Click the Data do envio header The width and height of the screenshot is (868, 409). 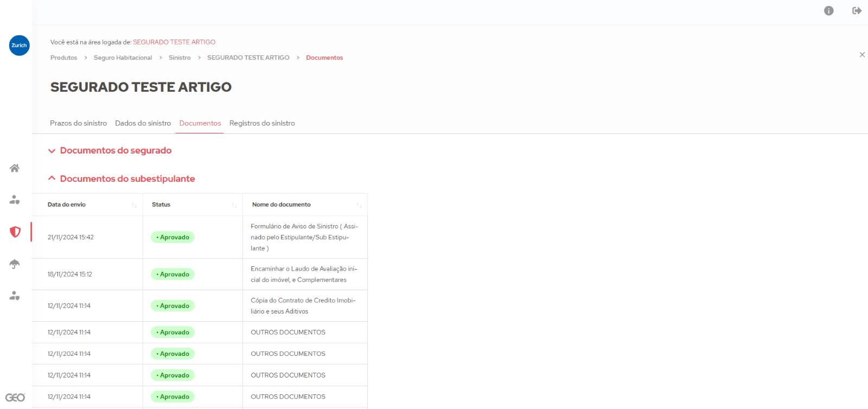[x=67, y=204]
